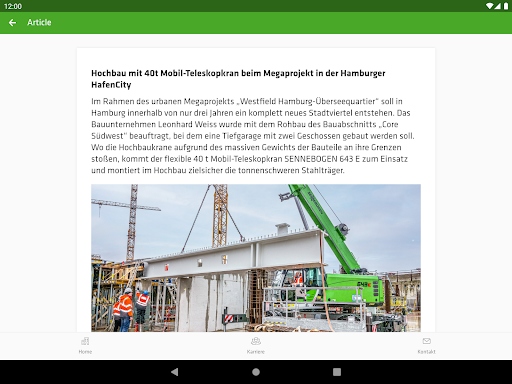Click the article body paragraph text
The width and height of the screenshot is (512, 384).
[253, 136]
